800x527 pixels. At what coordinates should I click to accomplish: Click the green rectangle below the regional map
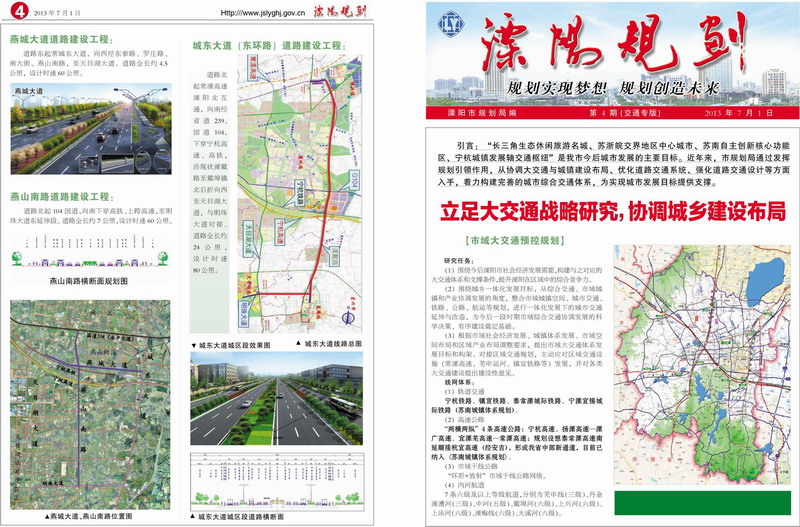click(x=702, y=503)
